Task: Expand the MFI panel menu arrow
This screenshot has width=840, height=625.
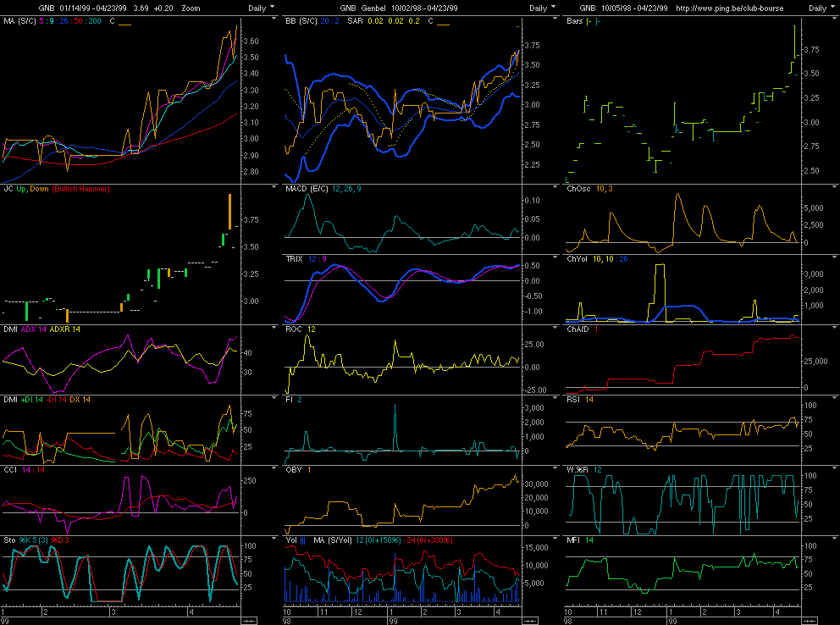Action: pyautogui.click(x=835, y=538)
